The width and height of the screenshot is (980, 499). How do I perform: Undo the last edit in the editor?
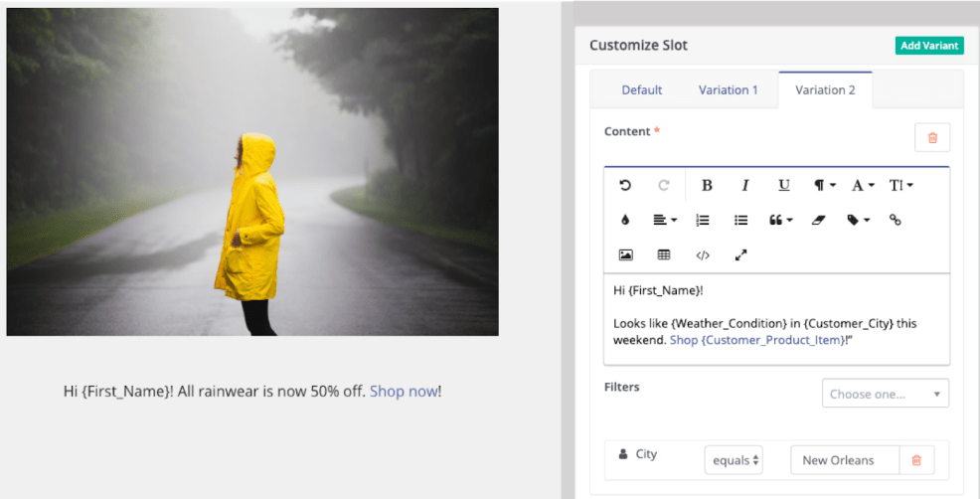tap(625, 185)
